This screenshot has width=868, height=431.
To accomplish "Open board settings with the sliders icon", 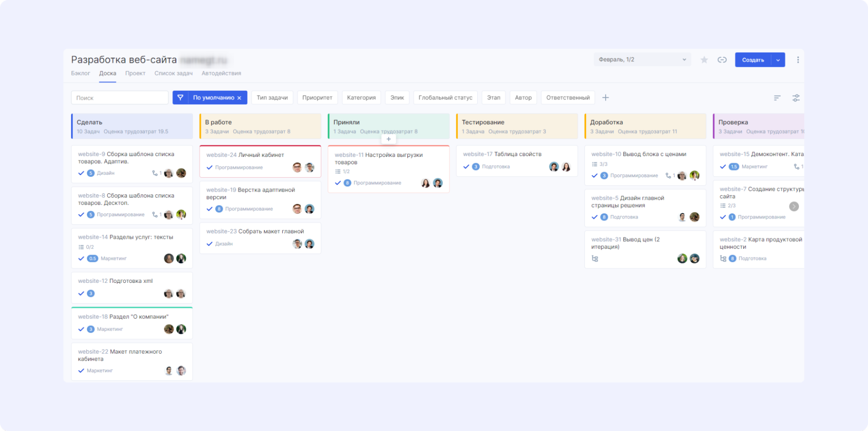I will [x=795, y=98].
